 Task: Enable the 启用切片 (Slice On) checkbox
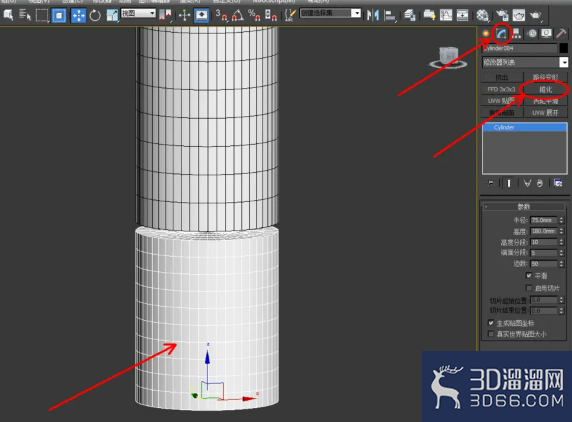point(529,288)
